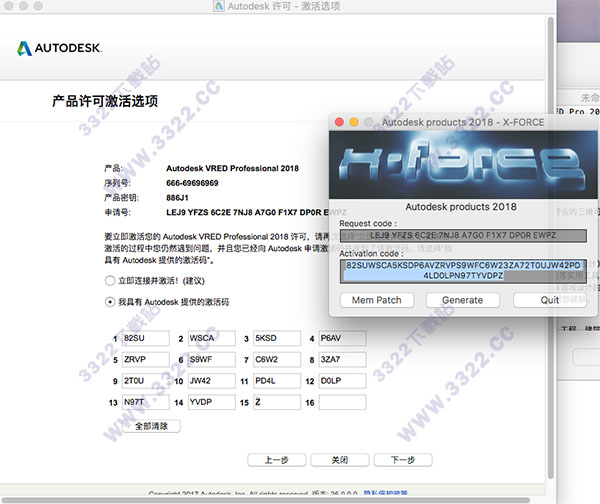Image resolution: width=600 pixels, height=504 pixels.
Task: Click activation code field 3 containing 5KSD
Action: tap(277, 338)
